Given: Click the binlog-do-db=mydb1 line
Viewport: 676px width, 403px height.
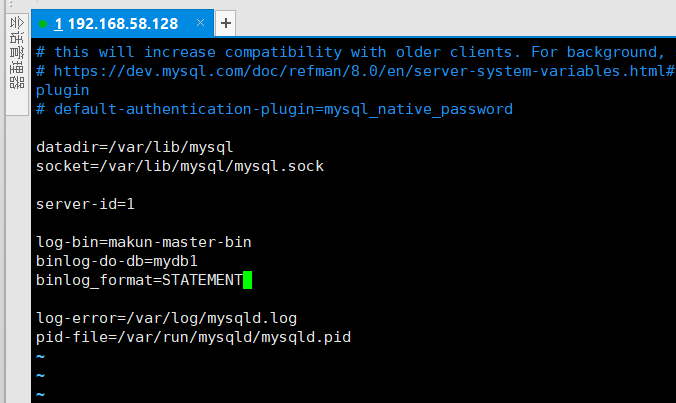Looking at the screenshot, I should click(x=117, y=261).
